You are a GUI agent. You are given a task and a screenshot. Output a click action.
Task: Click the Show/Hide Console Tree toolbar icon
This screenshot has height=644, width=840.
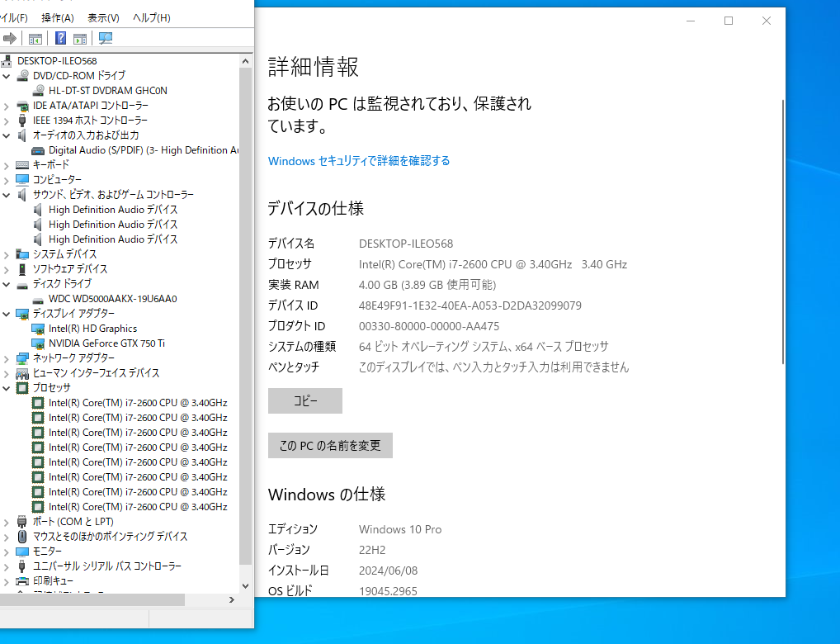click(35, 38)
